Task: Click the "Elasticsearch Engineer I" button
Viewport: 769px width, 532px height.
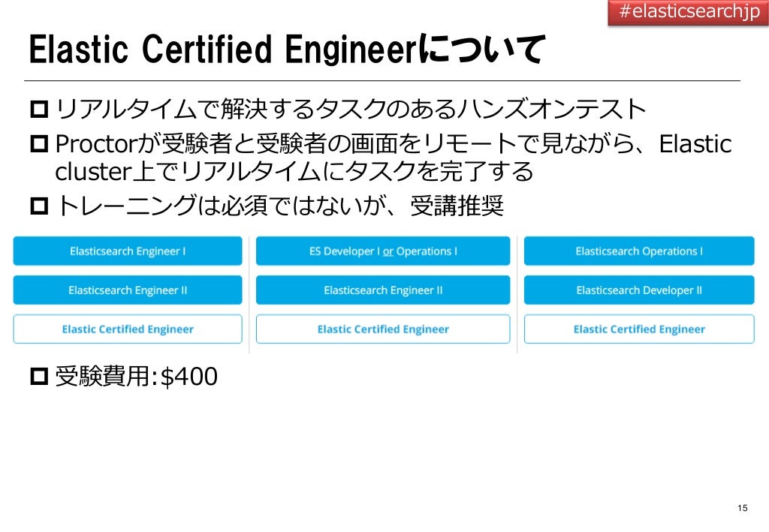Action: (x=128, y=251)
